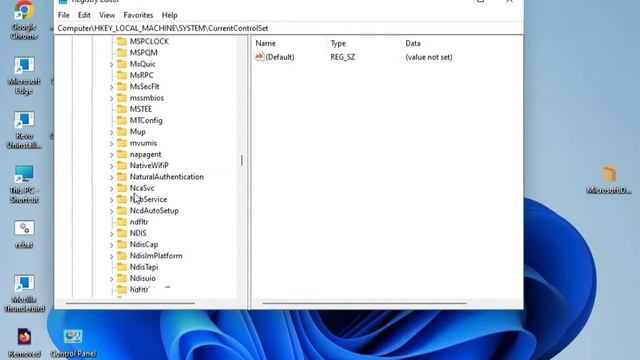Expand the MsQuic key
The image size is (640, 360).
111,64
